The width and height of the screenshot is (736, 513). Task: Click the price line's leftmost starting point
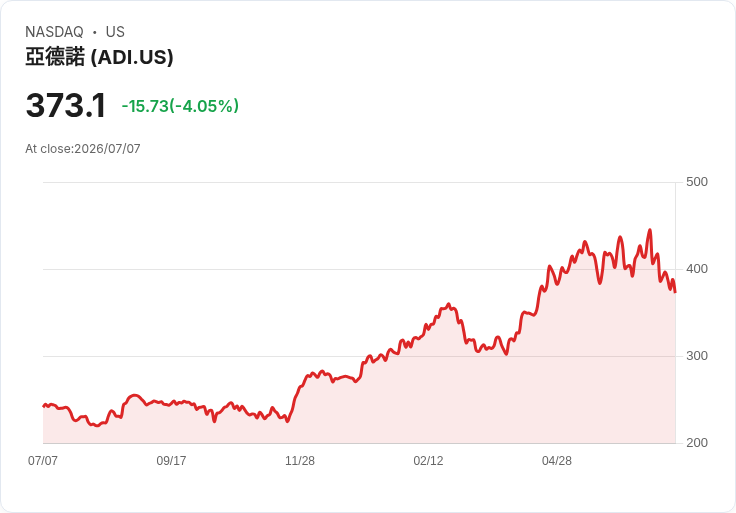tap(44, 406)
